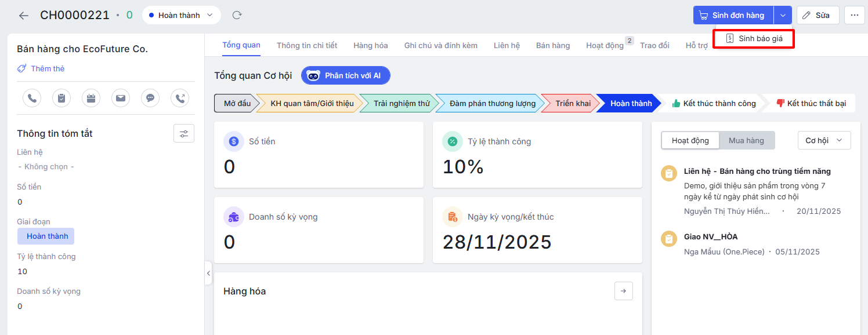Image resolution: width=868 pixels, height=335 pixels.
Task: Click the outgoing call log icon
Action: coord(180,98)
